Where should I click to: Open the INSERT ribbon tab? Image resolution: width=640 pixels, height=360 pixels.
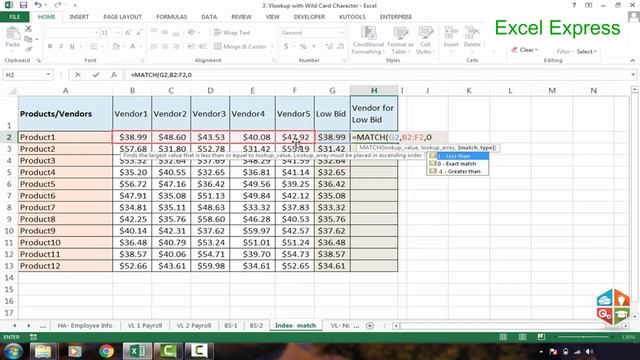[79, 17]
